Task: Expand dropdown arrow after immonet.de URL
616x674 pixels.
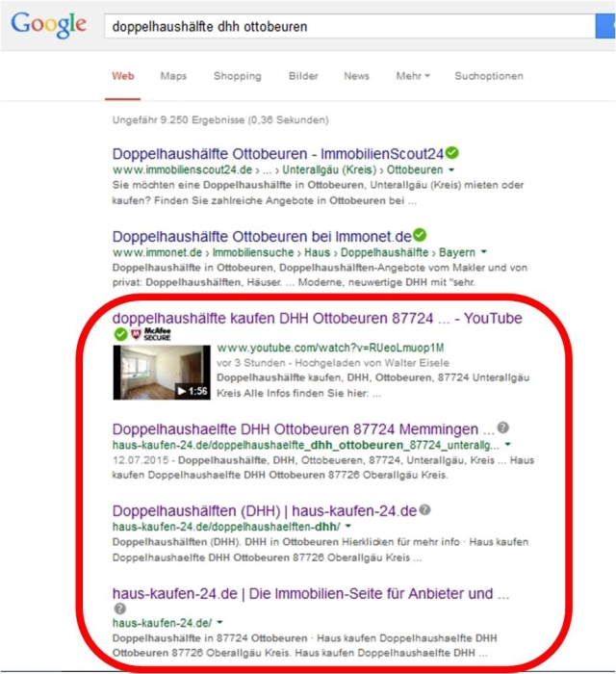Action: point(484,252)
